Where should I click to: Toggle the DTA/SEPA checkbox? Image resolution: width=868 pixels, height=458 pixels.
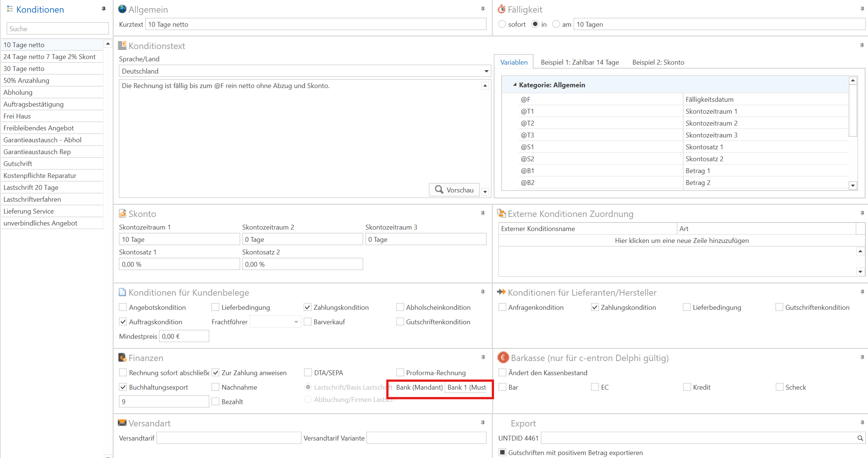[x=308, y=373]
